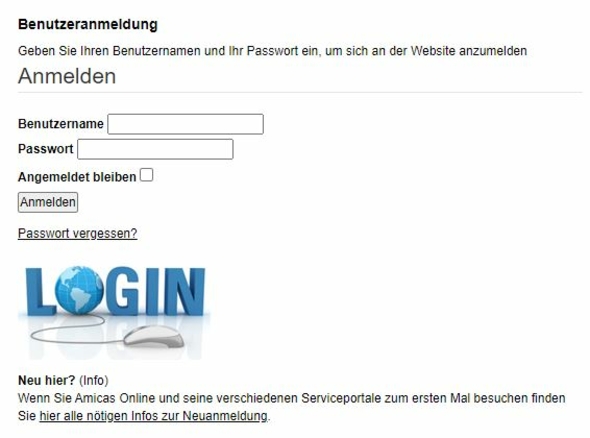Click the Angemeldet bleiben label text
This screenshot has width=590, height=438.
[77, 177]
